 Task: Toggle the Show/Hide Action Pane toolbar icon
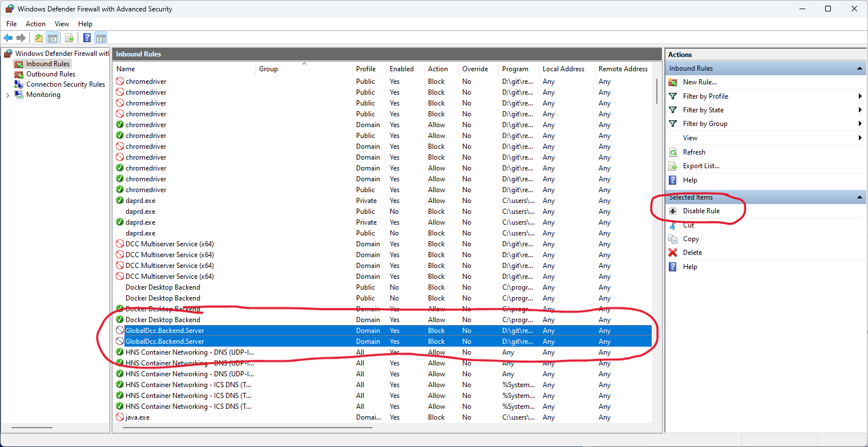[x=100, y=38]
